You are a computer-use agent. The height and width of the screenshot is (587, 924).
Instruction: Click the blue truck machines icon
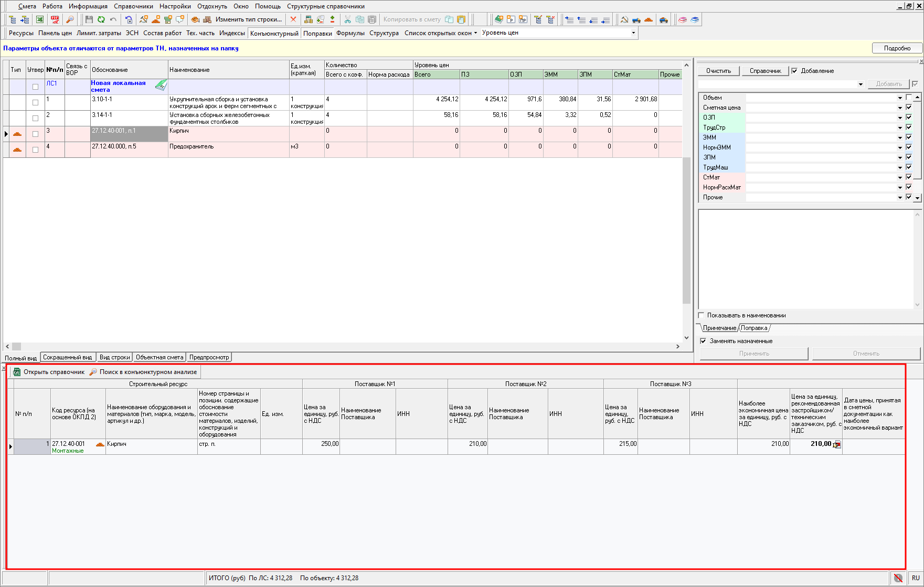tap(636, 19)
